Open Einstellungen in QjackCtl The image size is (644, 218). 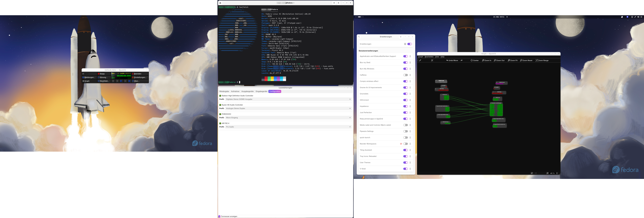point(140,77)
